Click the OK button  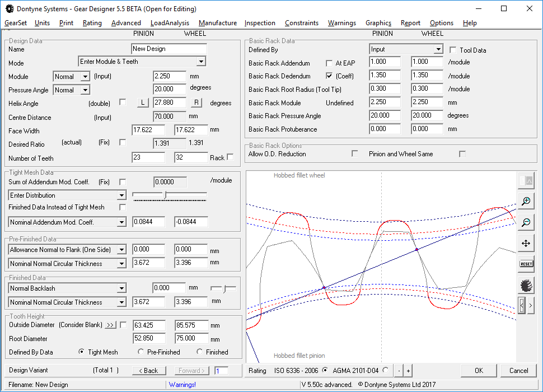(479, 371)
